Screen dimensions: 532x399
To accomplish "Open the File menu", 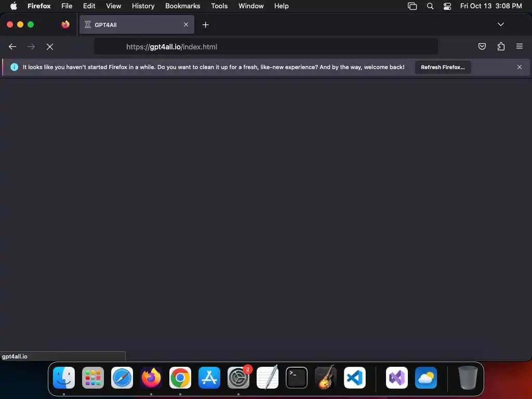I will [67, 6].
